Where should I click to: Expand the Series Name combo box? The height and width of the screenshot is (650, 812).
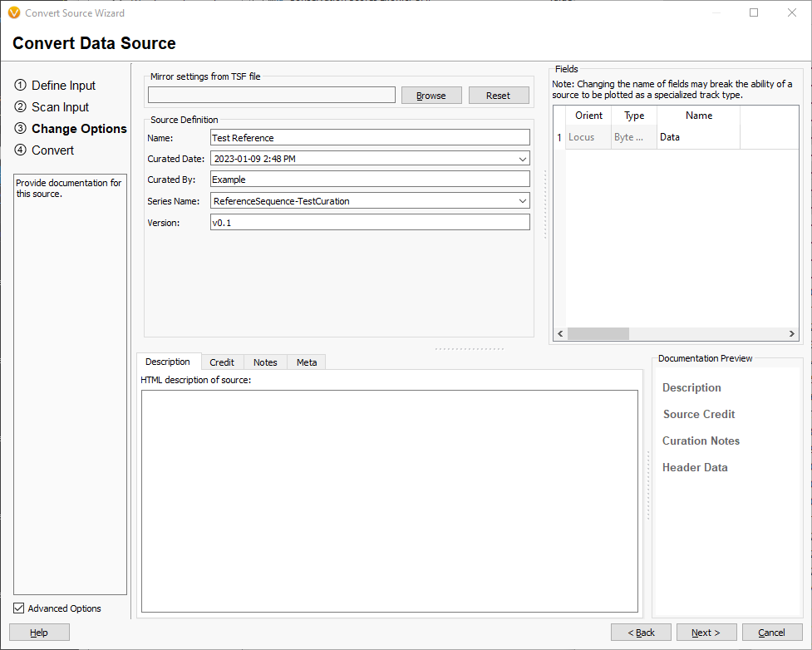(x=523, y=200)
